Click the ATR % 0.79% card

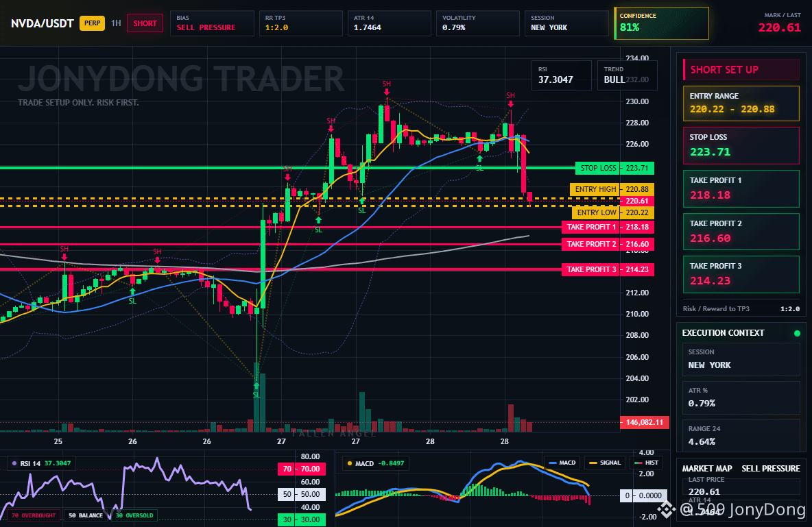point(741,397)
